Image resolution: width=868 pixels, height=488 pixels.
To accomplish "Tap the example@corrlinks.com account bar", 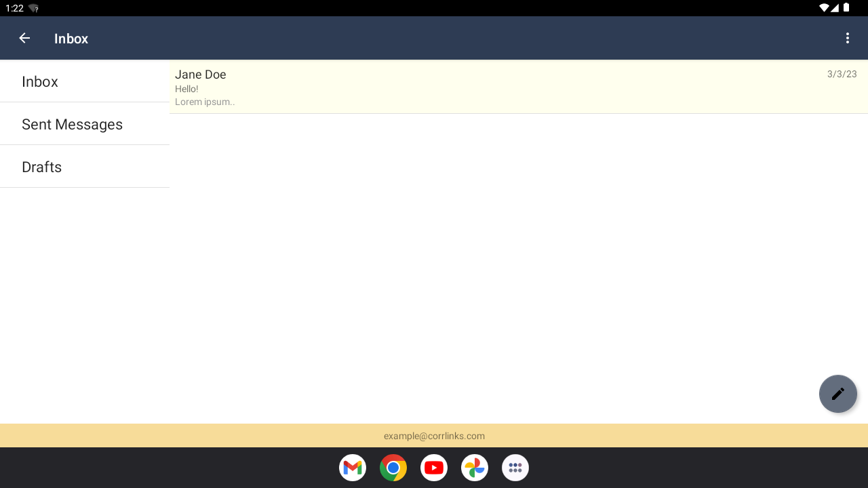I will [x=434, y=436].
